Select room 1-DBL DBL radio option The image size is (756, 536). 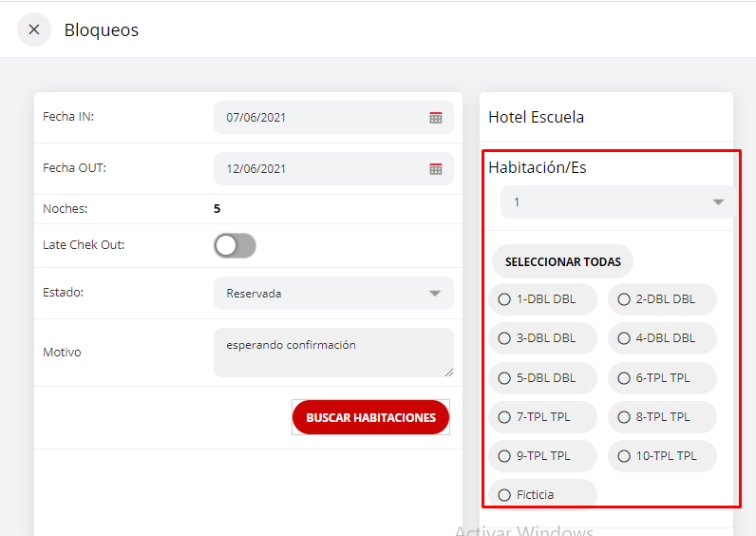point(505,299)
